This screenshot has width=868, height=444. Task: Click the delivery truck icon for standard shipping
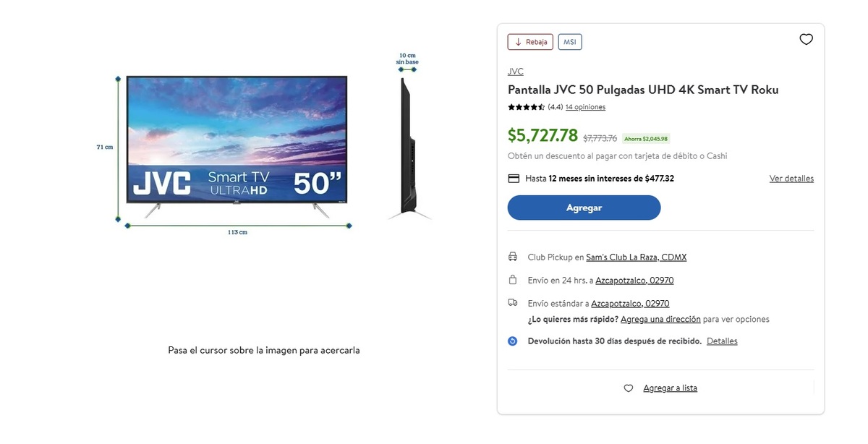(513, 303)
